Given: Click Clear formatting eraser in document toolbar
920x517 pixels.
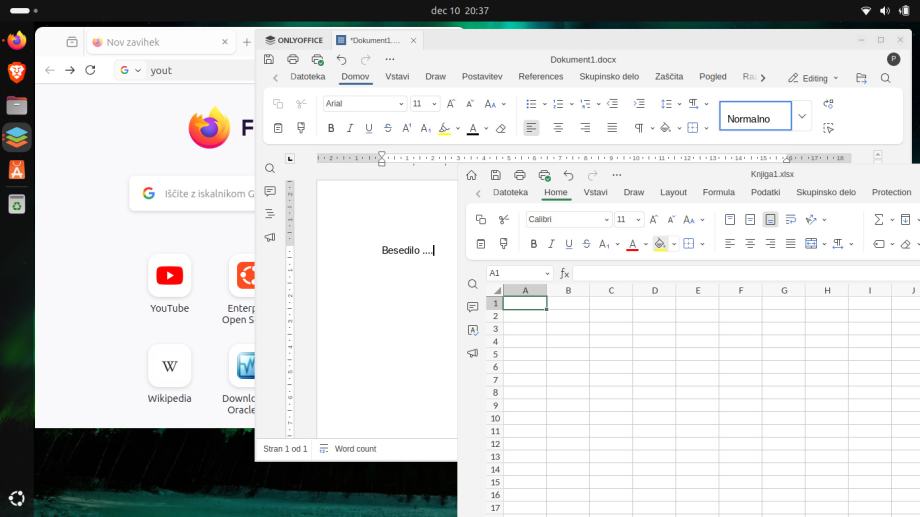Looking at the screenshot, I should click(501, 128).
